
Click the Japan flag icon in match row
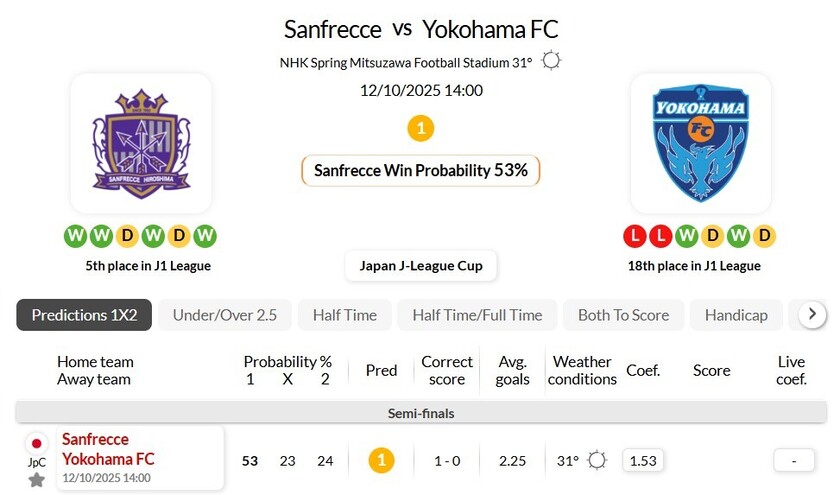click(x=37, y=443)
